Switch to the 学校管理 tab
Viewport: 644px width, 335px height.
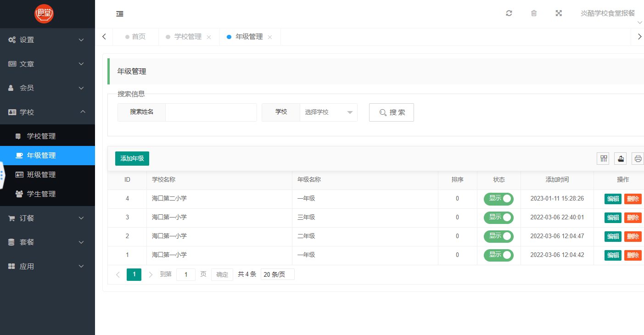pos(188,37)
